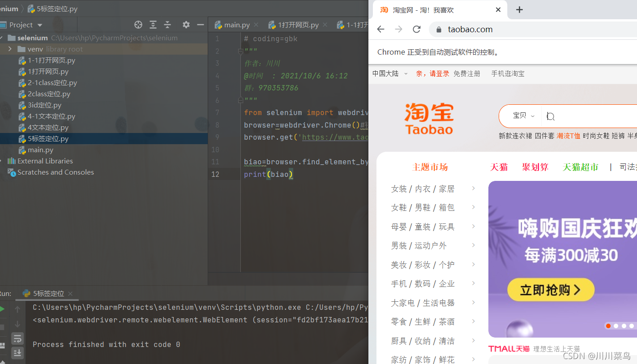Click the Expand All icon in Project panel
This screenshot has height=364, width=637.
click(153, 25)
